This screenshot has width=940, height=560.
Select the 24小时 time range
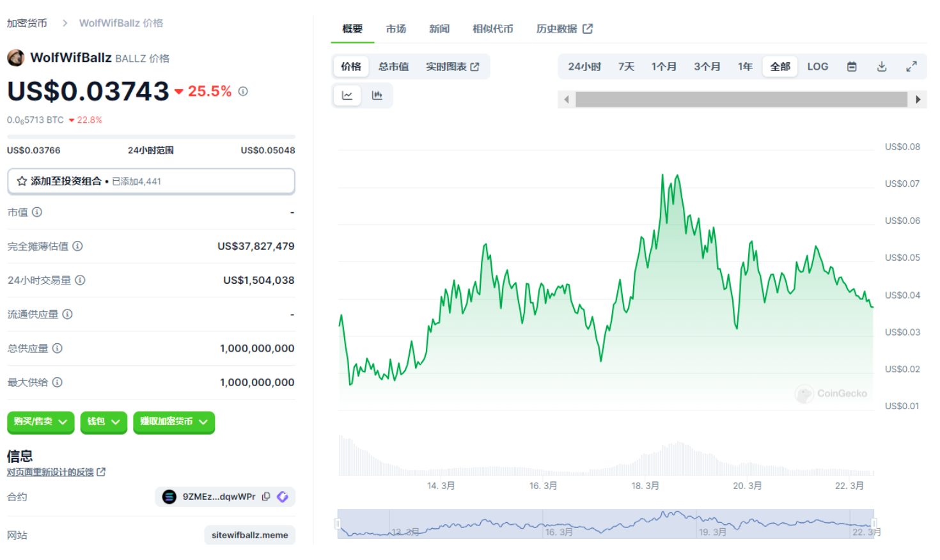click(584, 66)
